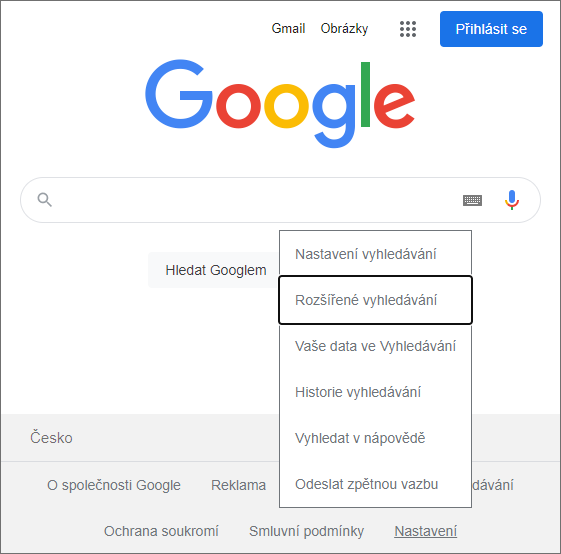Viewport: 561px width, 554px height.
Task: Click the Přihlásit se button
Action: pyautogui.click(x=491, y=29)
